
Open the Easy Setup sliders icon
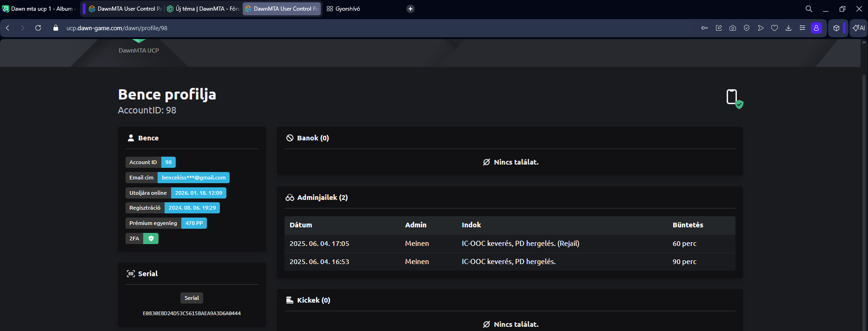pyautogui.click(x=802, y=28)
